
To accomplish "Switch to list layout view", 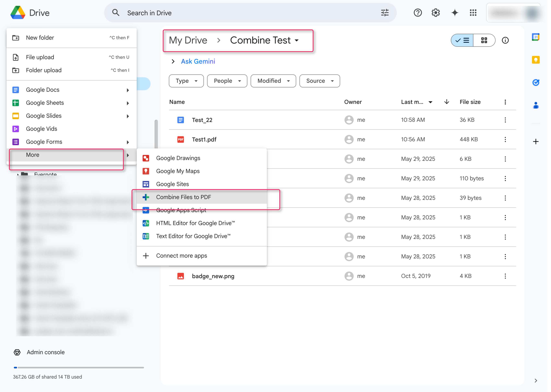I will click(x=462, y=40).
